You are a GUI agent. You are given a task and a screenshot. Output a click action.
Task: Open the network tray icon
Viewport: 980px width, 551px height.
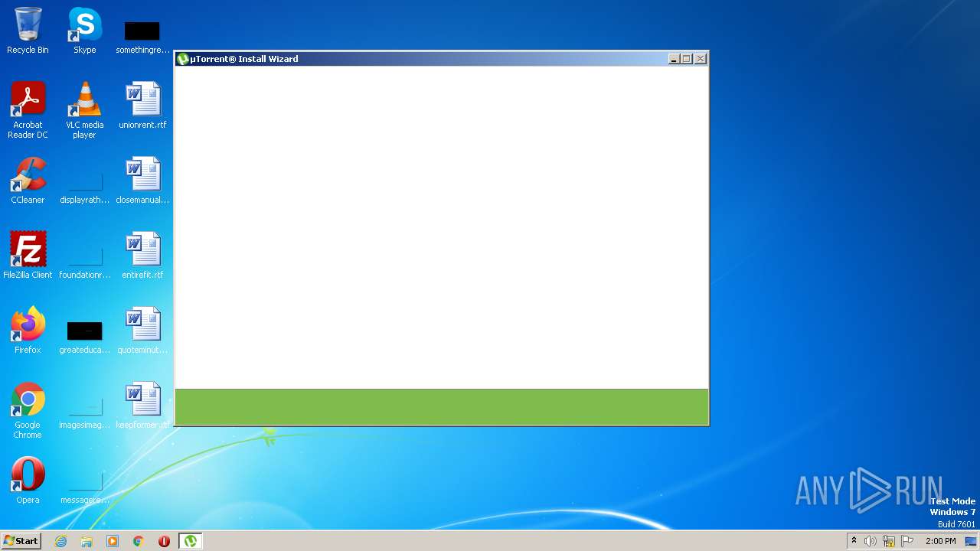coord(889,541)
